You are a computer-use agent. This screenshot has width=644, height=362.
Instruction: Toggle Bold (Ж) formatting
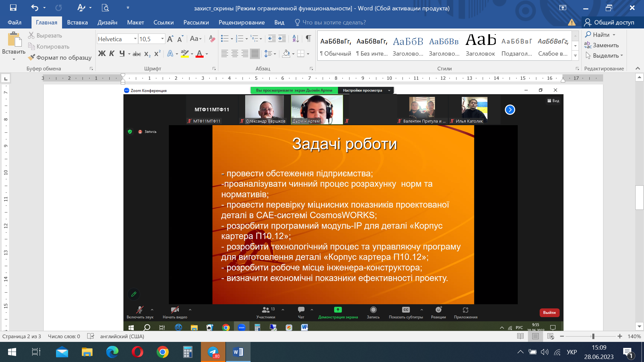tap(102, 54)
